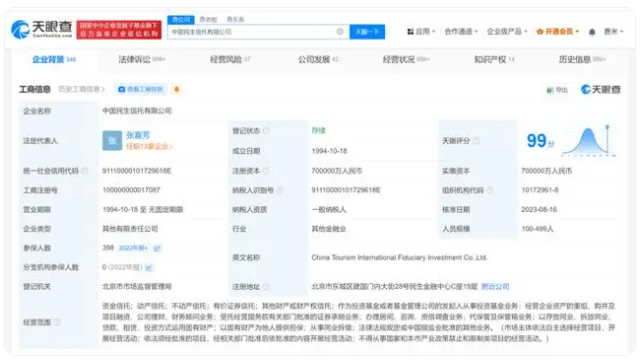Click the 查看工商快照 button
The image size is (643, 362).
pos(141,89)
